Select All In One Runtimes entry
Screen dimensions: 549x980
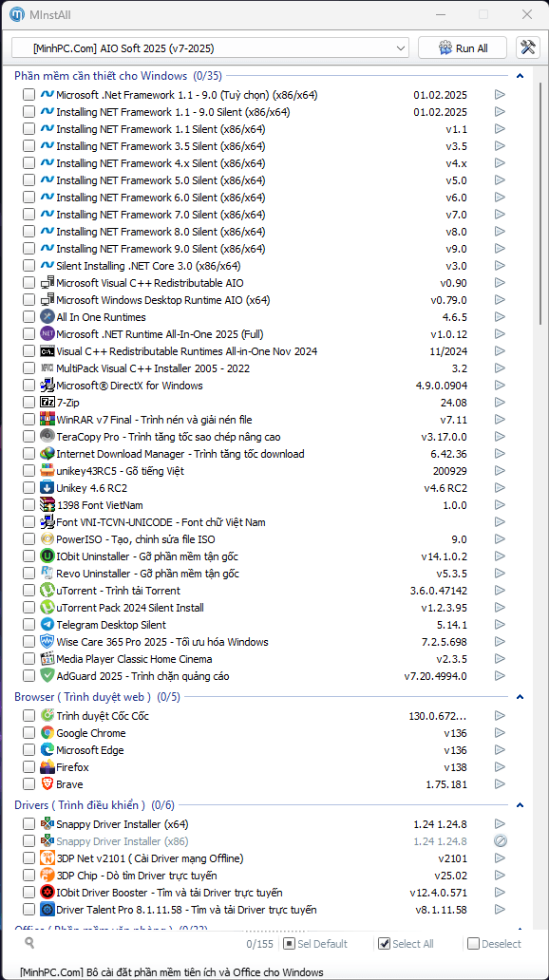tap(101, 317)
